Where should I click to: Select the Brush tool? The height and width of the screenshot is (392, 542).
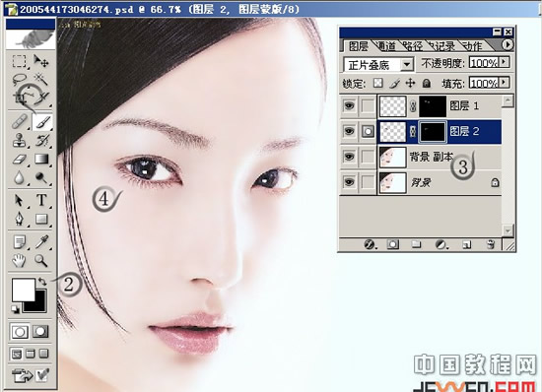[x=41, y=121]
